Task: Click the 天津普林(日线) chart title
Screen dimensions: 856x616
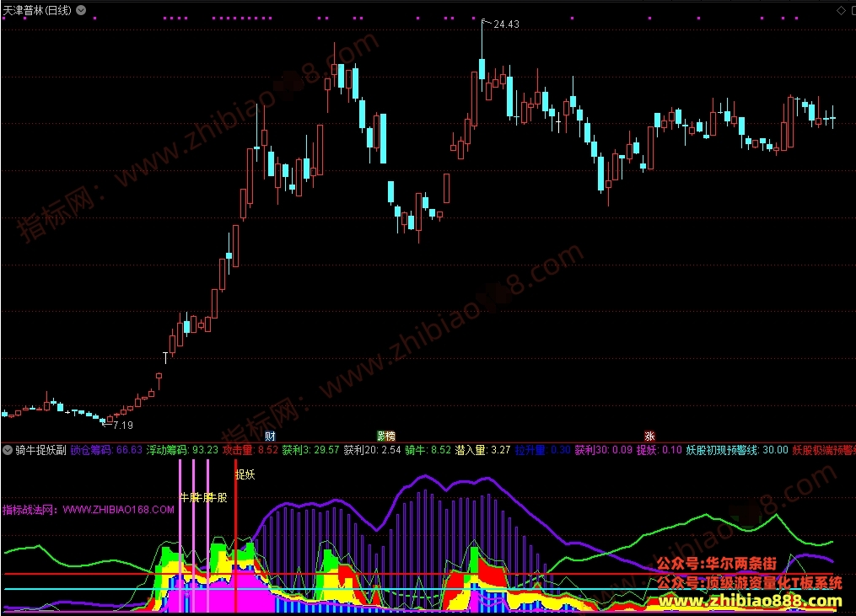Action: pyautogui.click(x=37, y=10)
